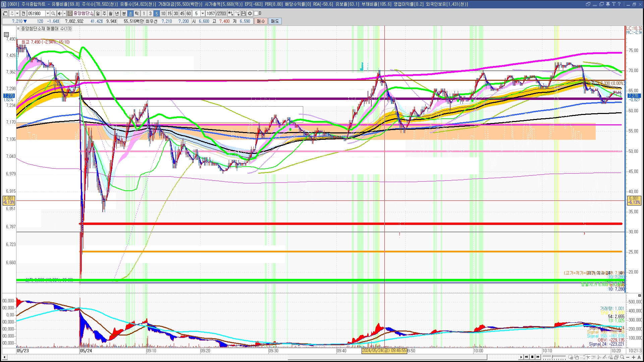Click the speaker sound icon
Screen dimensions: 644x362
[x=59, y=13]
